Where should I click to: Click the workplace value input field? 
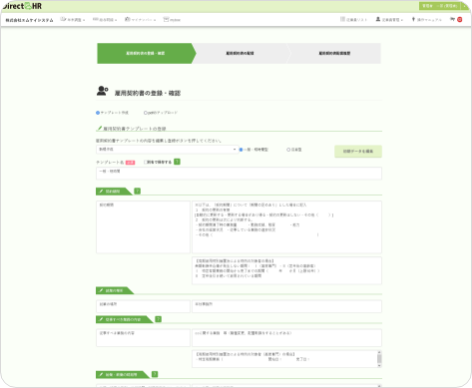pos(287,306)
